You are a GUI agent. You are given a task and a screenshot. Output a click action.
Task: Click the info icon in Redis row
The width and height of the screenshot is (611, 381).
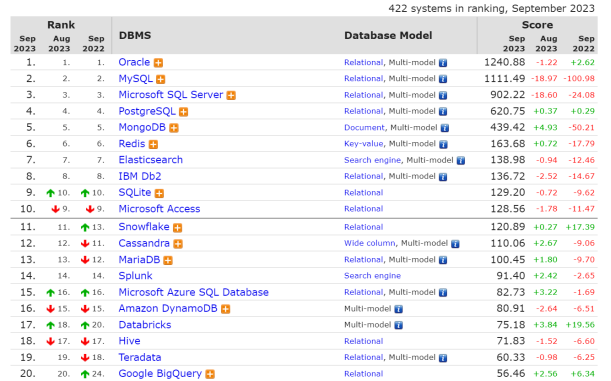[443, 145]
